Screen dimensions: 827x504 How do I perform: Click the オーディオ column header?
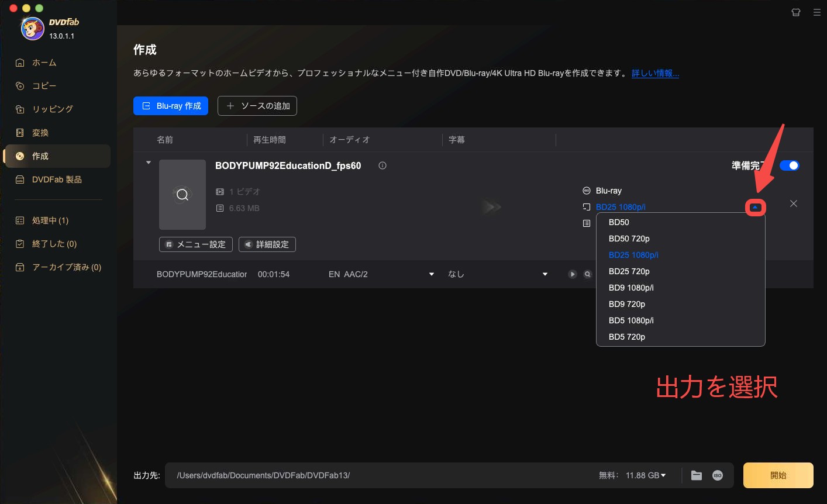[350, 140]
